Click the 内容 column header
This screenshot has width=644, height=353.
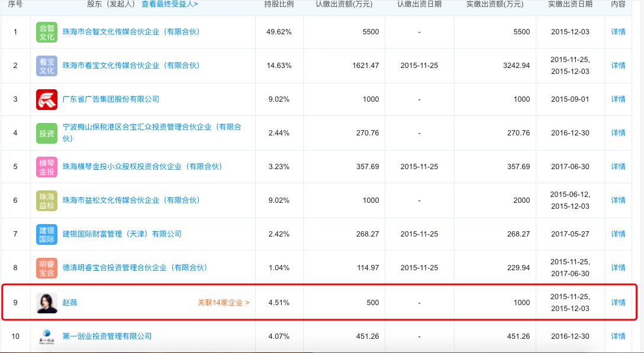[x=618, y=4]
